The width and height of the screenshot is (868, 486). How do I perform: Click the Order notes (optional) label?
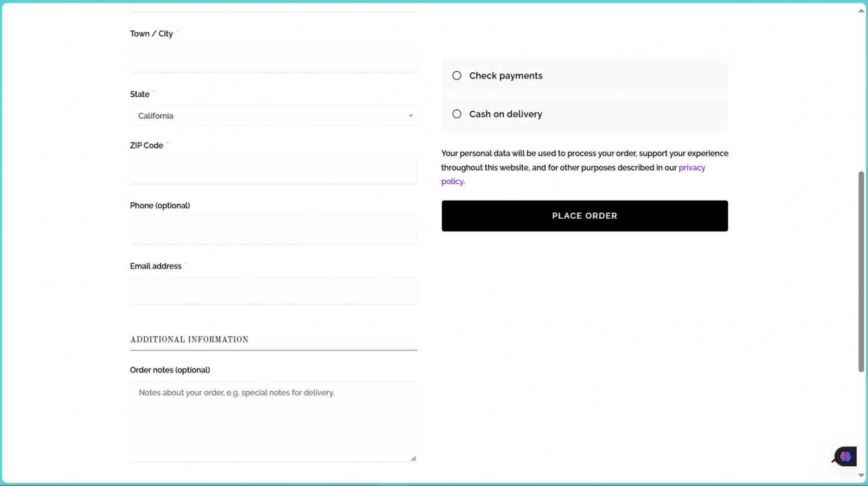[170, 370]
